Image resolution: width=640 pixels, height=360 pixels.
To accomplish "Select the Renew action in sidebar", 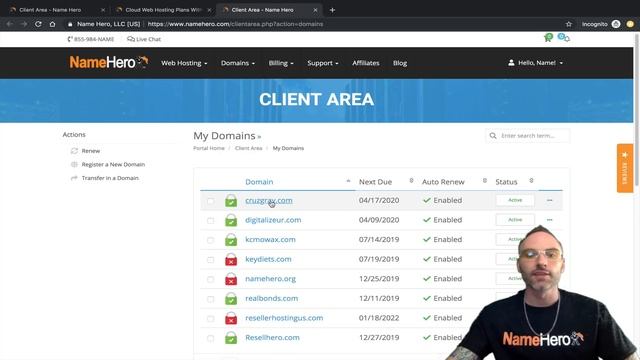I will pos(91,151).
